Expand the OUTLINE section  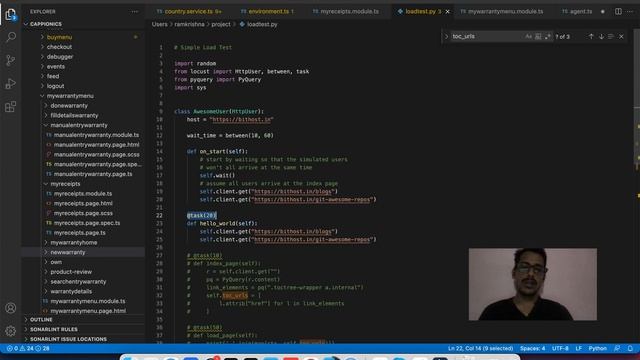41,320
